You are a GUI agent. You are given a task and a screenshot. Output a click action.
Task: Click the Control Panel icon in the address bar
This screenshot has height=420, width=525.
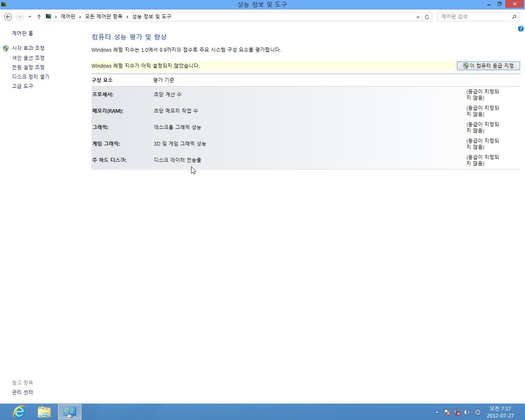[x=48, y=16]
